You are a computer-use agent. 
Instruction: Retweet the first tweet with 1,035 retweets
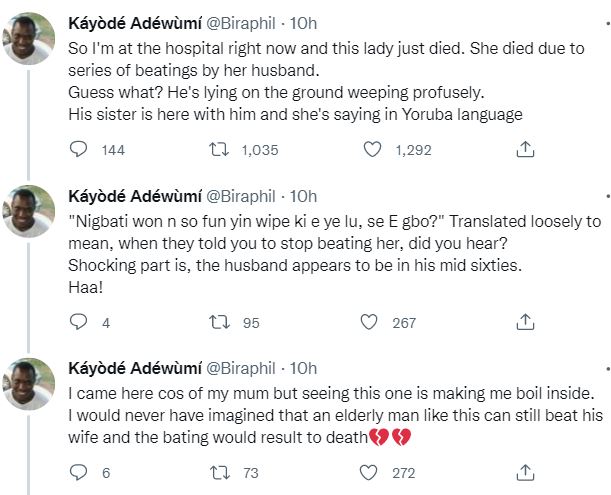pos(218,149)
